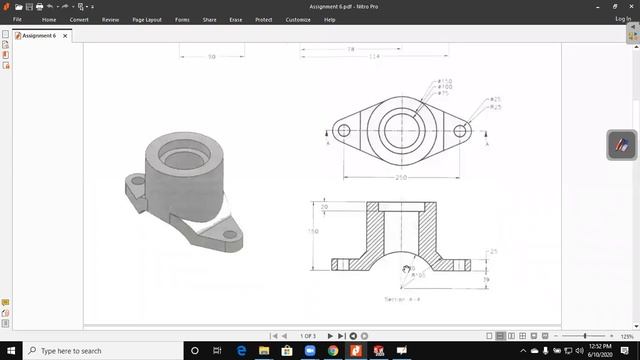Switch to the Erase ribbon tab
The height and width of the screenshot is (360, 640).
click(236, 20)
